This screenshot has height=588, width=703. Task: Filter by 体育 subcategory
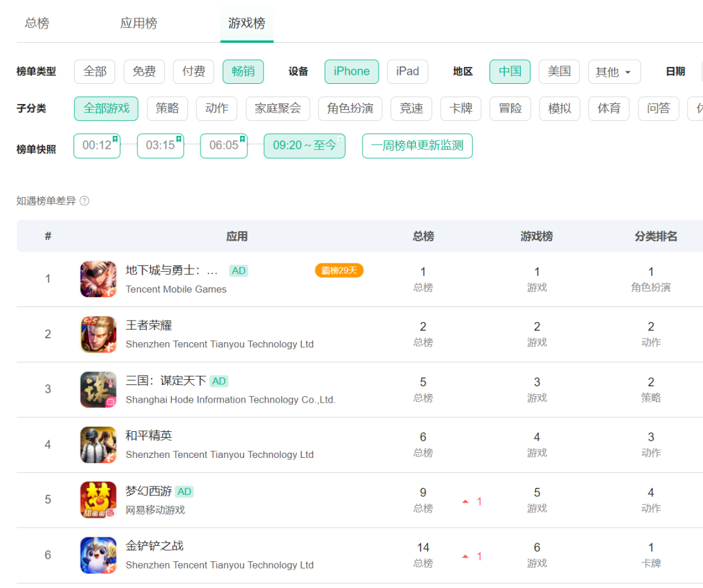609,109
